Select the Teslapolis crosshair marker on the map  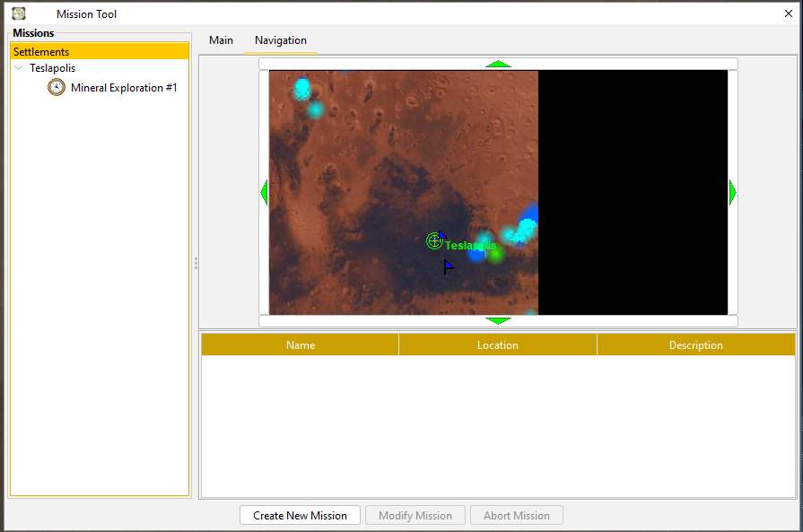(434, 240)
